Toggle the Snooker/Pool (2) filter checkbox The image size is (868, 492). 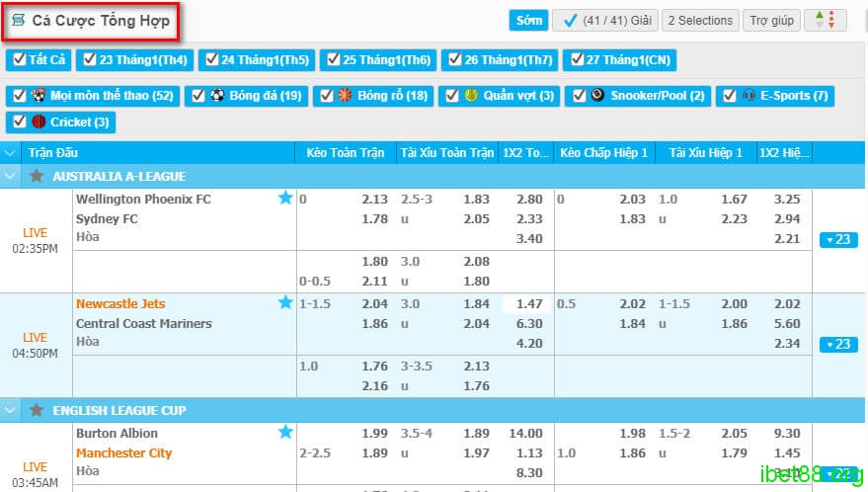[579, 96]
